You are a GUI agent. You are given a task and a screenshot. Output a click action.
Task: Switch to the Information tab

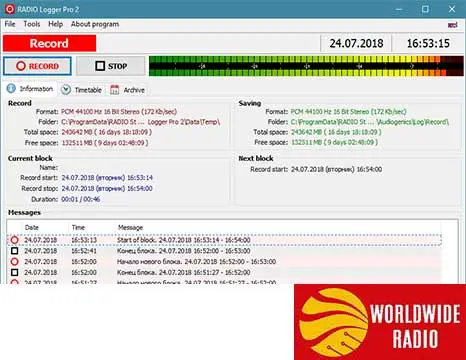point(30,89)
